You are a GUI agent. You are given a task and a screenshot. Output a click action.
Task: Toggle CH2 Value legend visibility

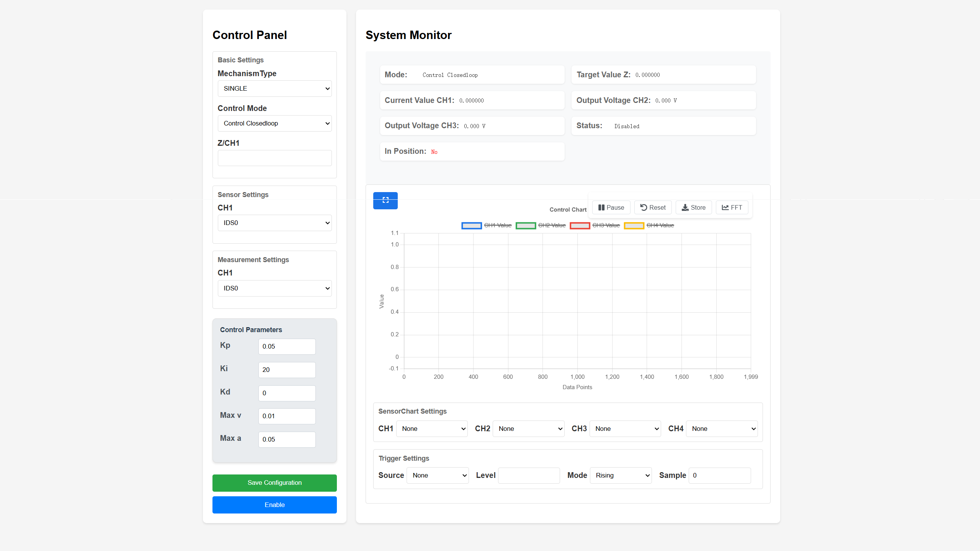tap(541, 225)
